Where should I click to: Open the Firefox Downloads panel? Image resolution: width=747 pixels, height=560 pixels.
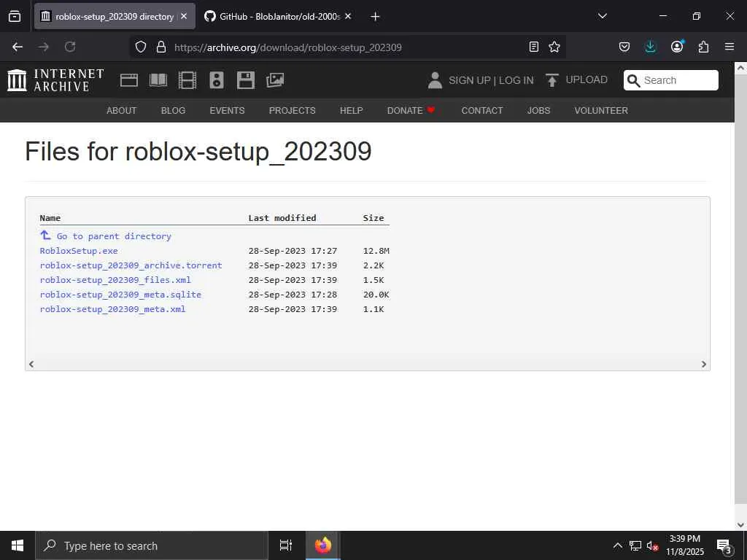(650, 47)
